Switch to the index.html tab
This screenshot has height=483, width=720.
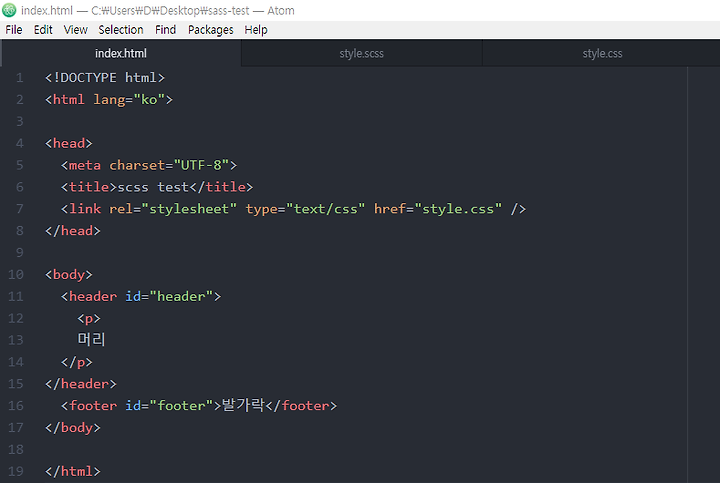(x=121, y=53)
